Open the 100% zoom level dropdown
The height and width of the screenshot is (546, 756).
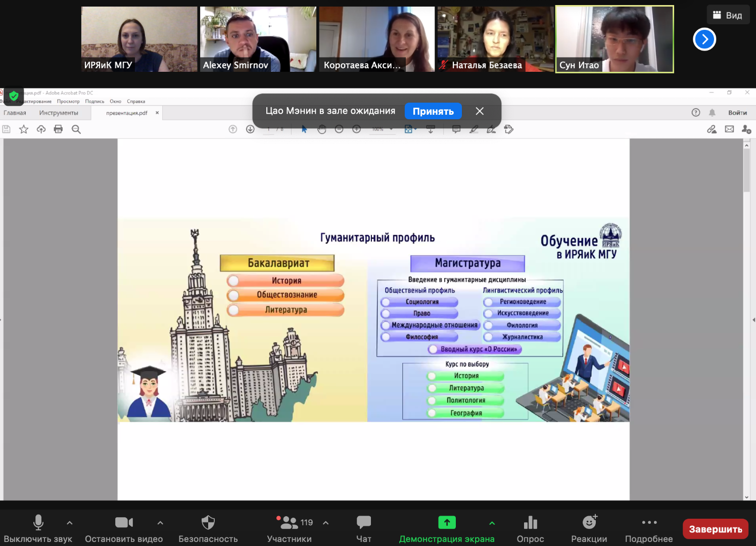coord(382,129)
